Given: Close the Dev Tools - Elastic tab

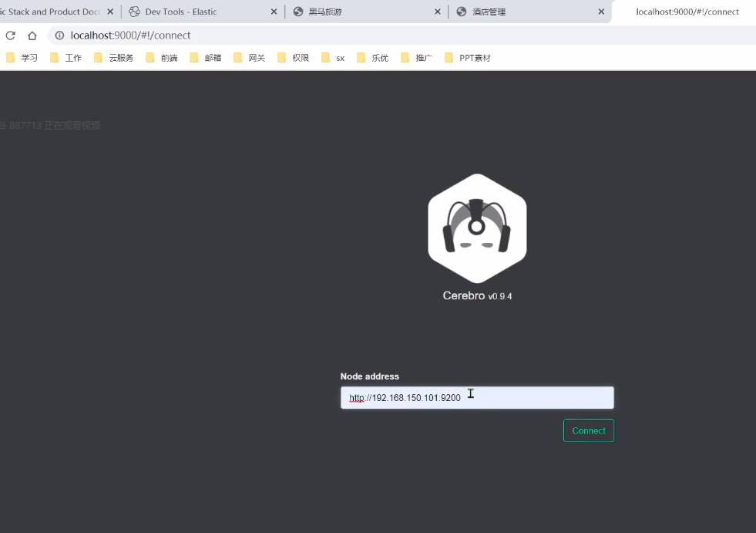Looking at the screenshot, I should [274, 12].
